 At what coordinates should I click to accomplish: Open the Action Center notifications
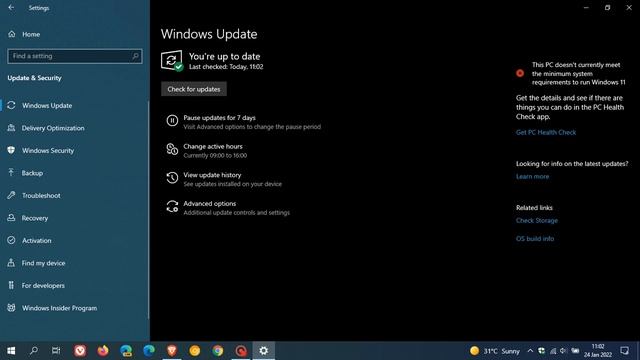coord(624,351)
